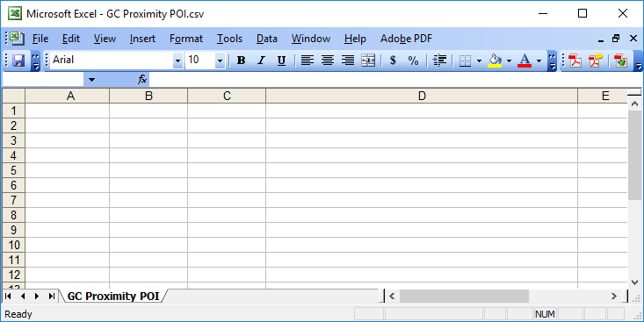This screenshot has width=644, height=322.
Task: Expand the Name Box dropdown arrow
Action: coord(91,80)
